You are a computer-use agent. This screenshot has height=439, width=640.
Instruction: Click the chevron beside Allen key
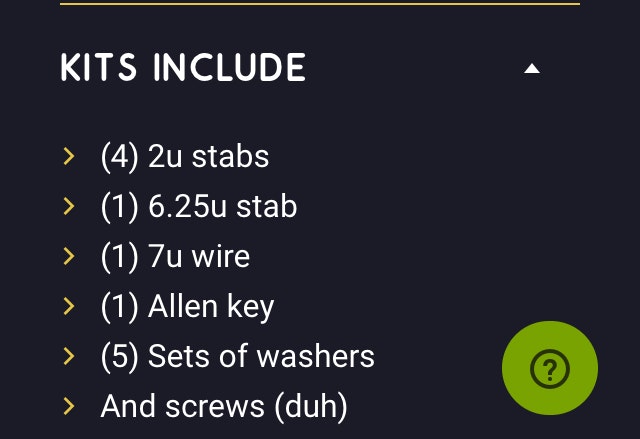click(69, 306)
